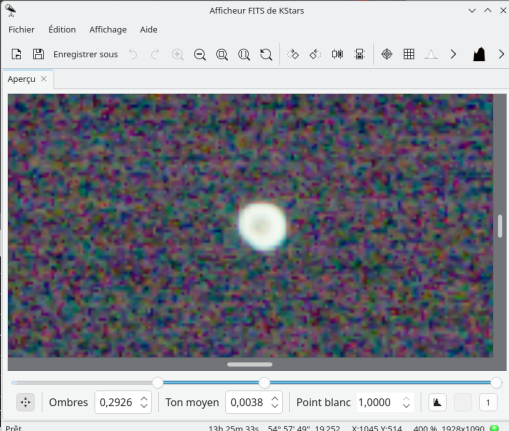Expand the far-right toolbar overflow chevron

(501, 54)
